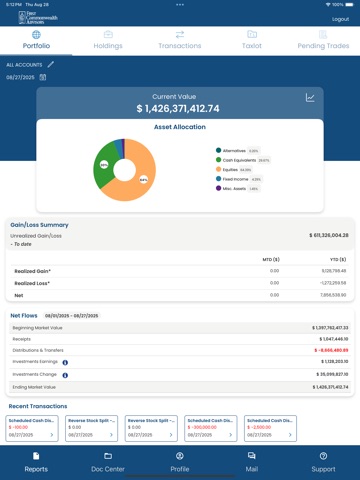
Task: View the Pending Trades tab
Action: pos(323,40)
